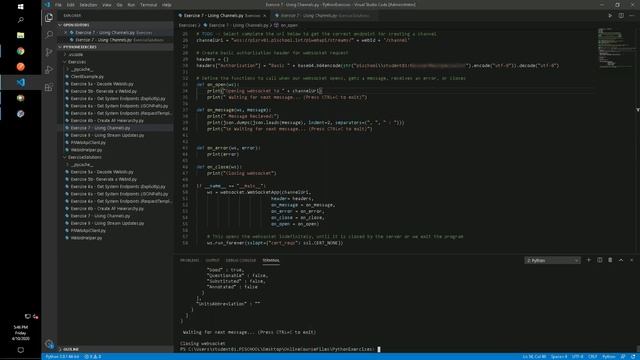
Task: Collapse the PythonExercises workspace section
Action: [116, 47]
